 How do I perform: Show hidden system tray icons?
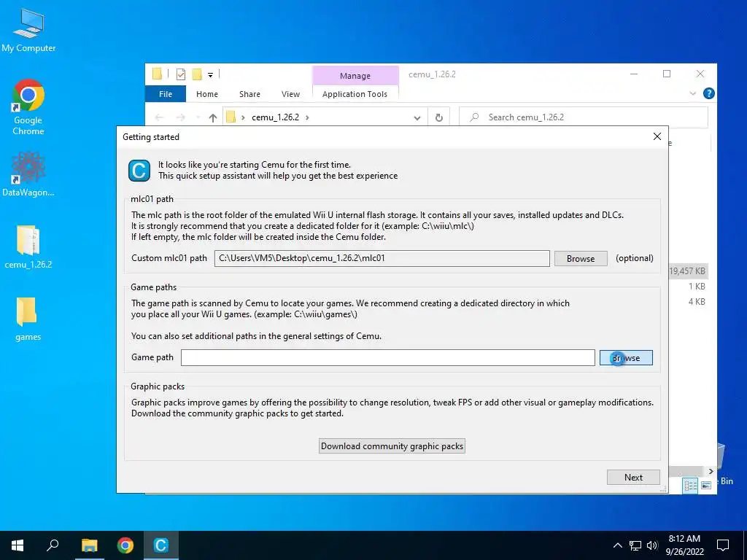click(617, 545)
